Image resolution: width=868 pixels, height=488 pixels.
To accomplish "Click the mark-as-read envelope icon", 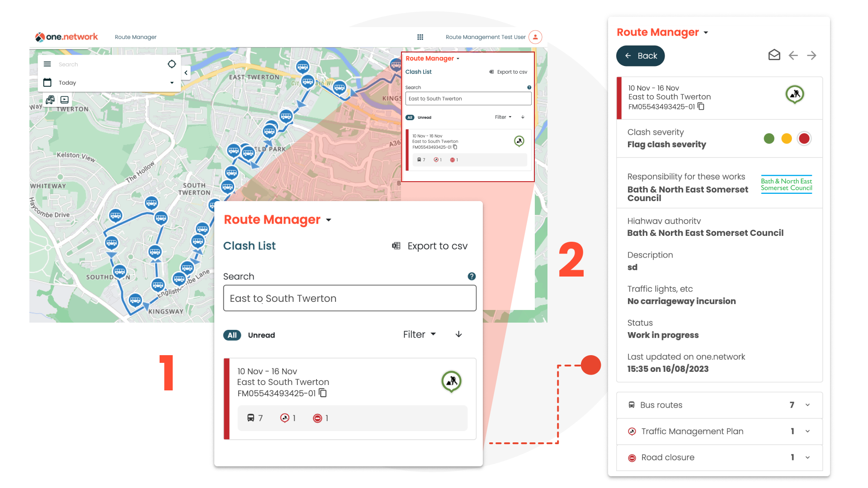I will [774, 55].
